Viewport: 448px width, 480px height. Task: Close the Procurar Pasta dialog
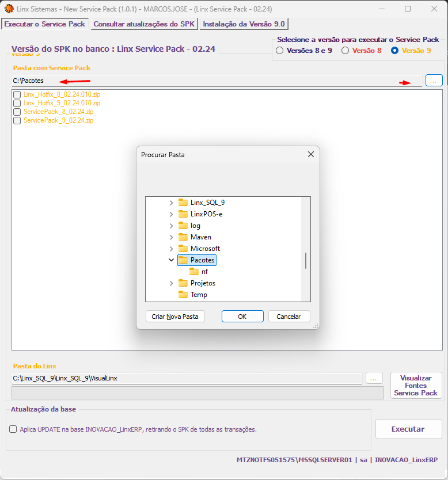coord(311,155)
